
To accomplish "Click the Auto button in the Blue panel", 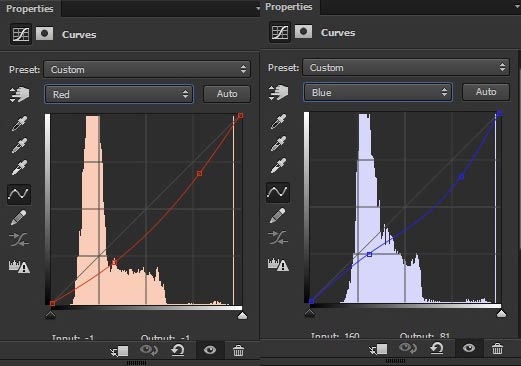I will (486, 92).
